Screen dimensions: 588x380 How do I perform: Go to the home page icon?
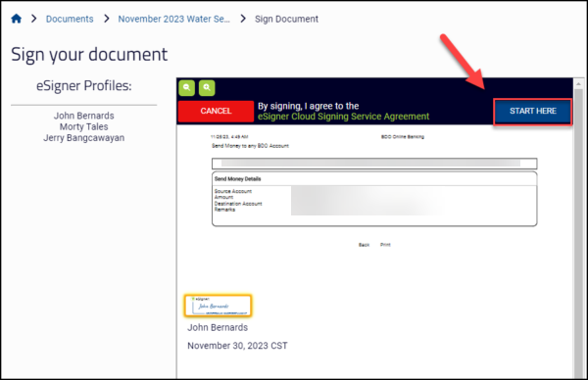coord(16,19)
